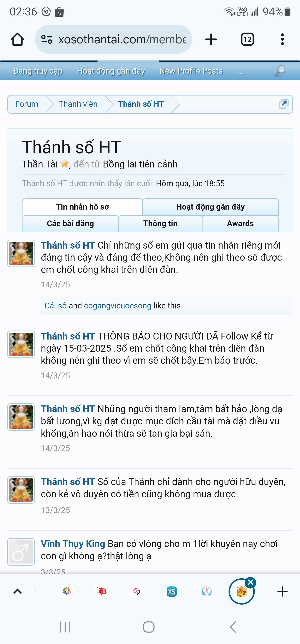Go to Thành viên breadcrumb link
Screen dimensions: 300x644
(78, 104)
